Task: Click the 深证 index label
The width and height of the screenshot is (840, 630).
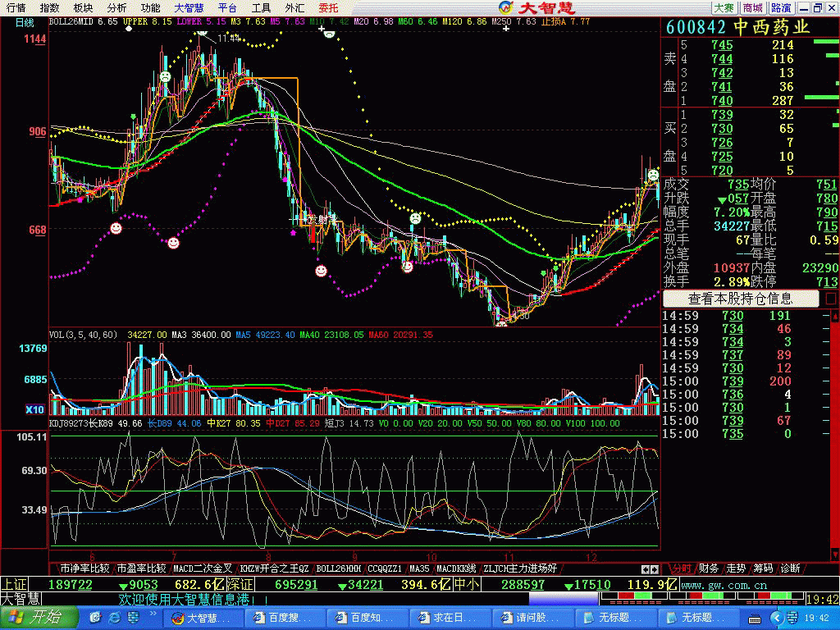Action: 241,584
